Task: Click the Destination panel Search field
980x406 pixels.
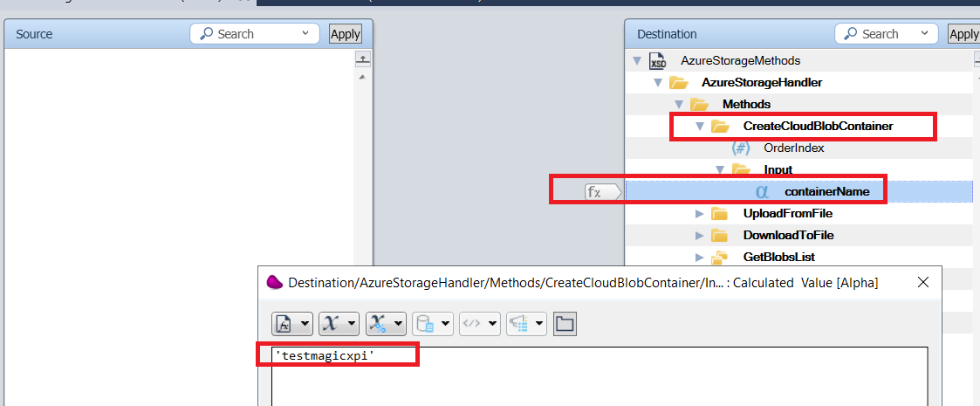Action: click(x=887, y=34)
